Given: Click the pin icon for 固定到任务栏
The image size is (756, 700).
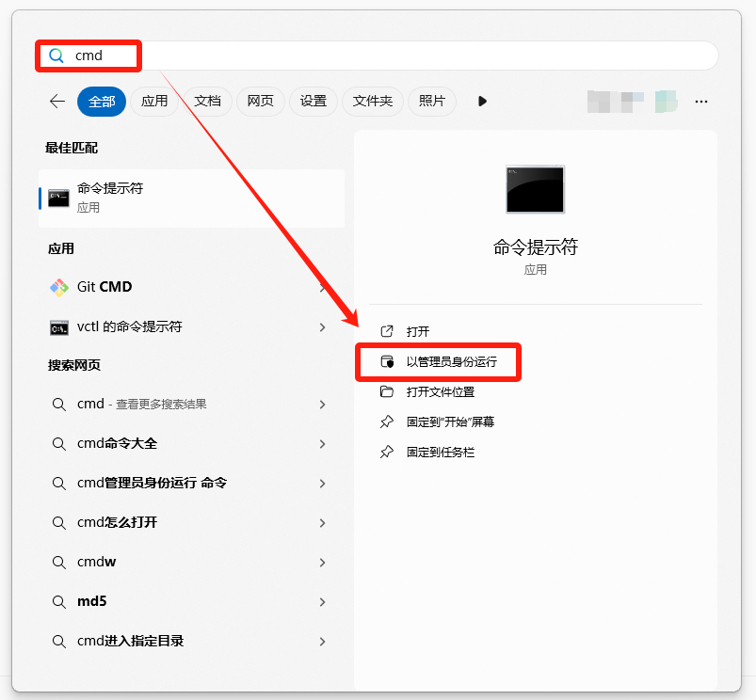Looking at the screenshot, I should pyautogui.click(x=386, y=453).
